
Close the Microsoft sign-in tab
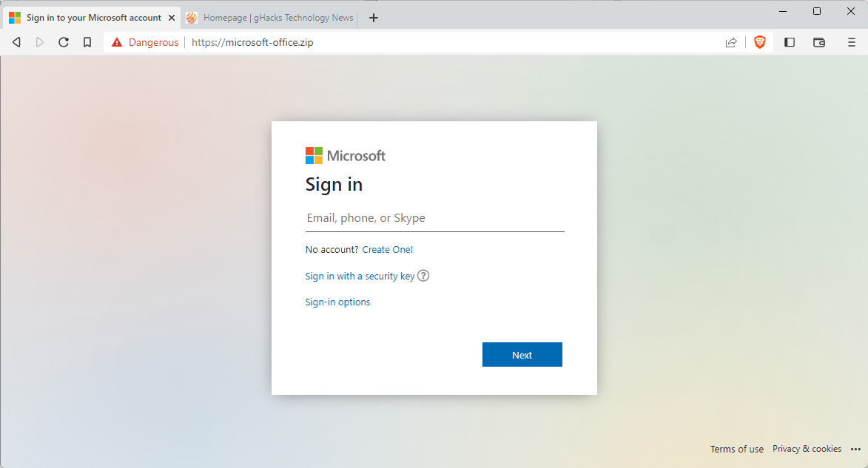(172, 18)
